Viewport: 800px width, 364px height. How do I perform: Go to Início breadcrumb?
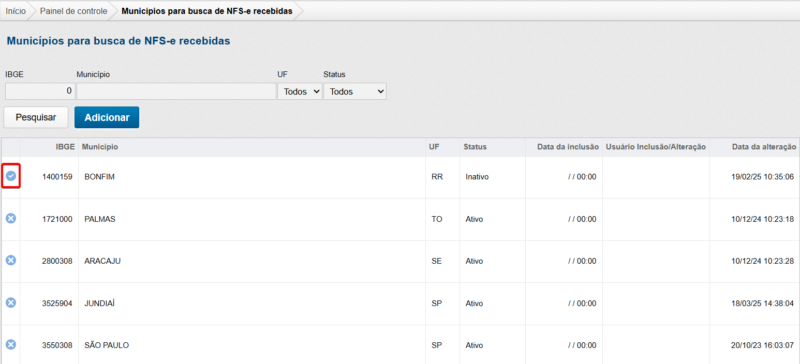pos(16,11)
